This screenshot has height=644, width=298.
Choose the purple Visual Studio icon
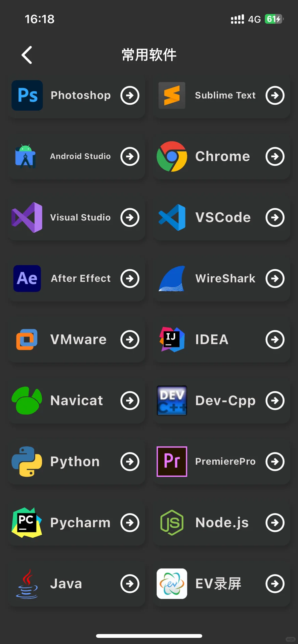[x=27, y=217]
